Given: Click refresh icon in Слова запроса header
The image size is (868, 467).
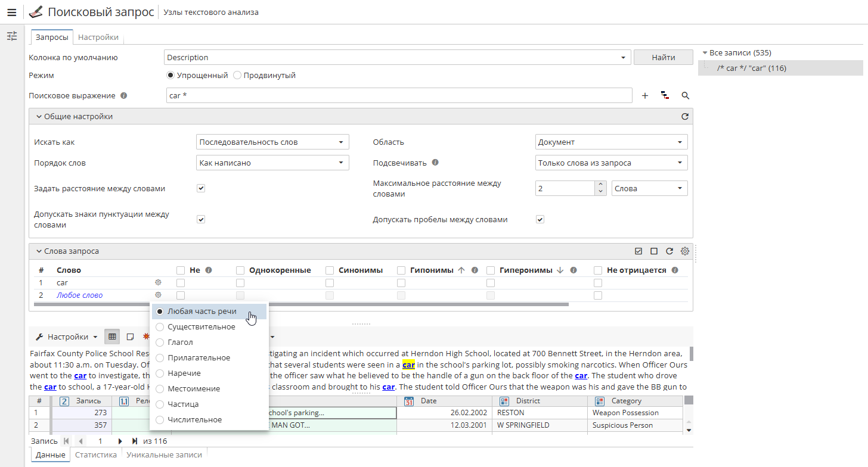Looking at the screenshot, I should [669, 251].
